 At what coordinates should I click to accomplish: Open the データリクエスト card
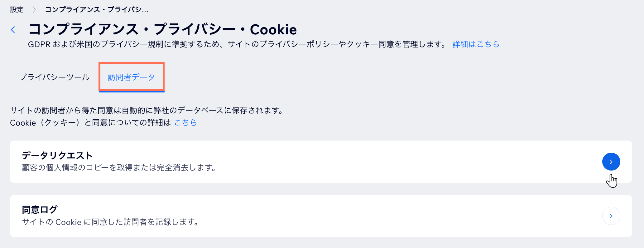pos(312,161)
